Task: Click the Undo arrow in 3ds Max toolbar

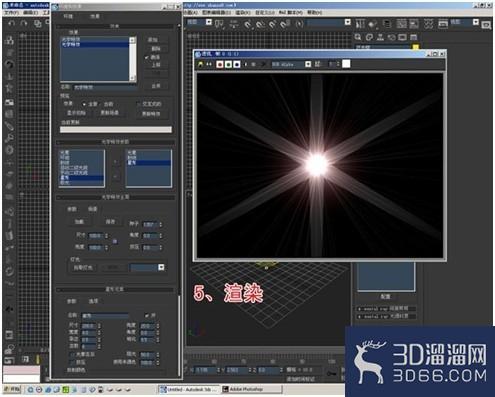Action: [12, 23]
